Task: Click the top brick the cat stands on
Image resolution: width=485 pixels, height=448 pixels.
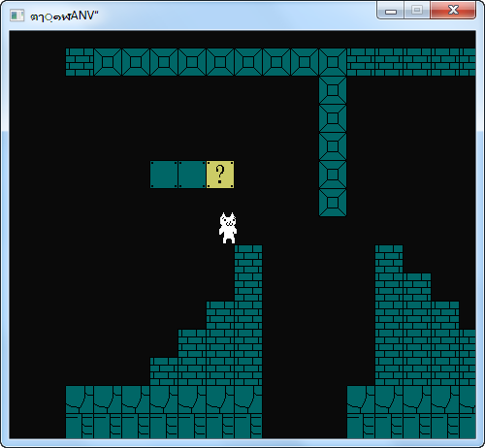Action: (248, 259)
